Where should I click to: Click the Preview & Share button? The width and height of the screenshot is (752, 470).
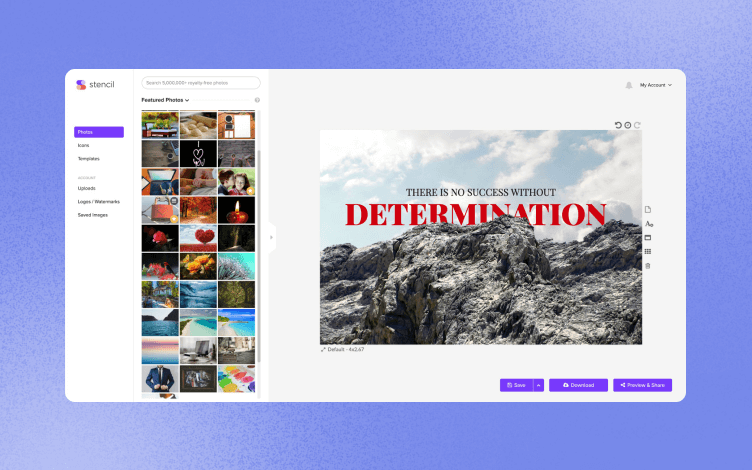tap(643, 385)
